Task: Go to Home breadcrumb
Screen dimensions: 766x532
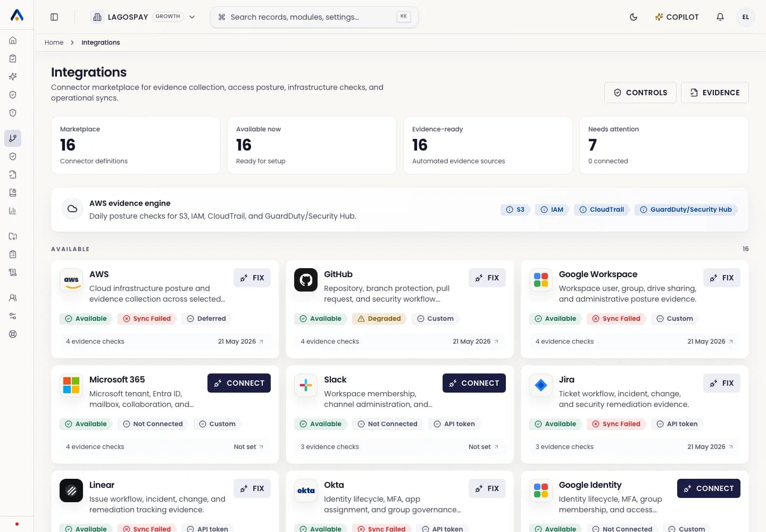Action: [x=54, y=43]
